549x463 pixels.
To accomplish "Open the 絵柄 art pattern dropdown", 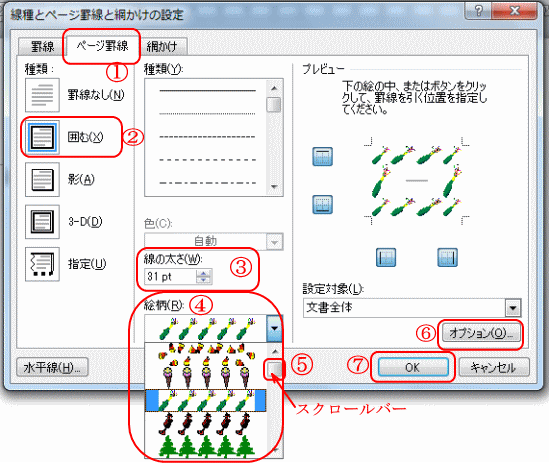I will tap(274, 328).
